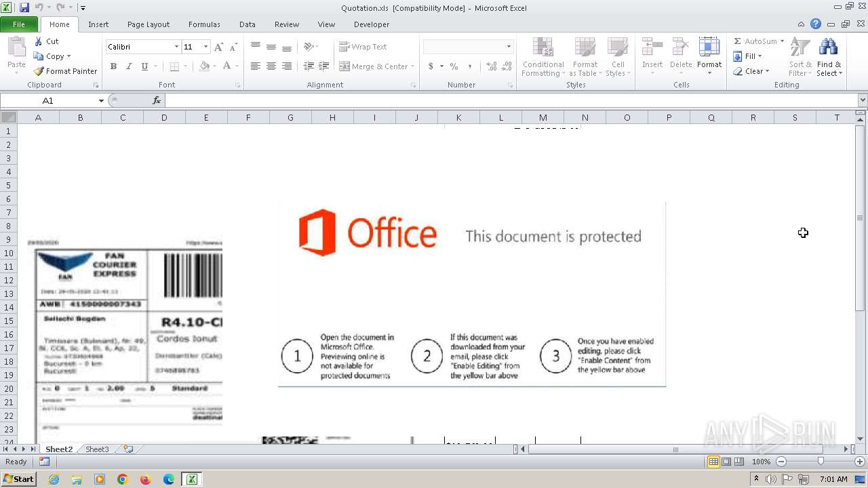Align text right

[x=287, y=66]
